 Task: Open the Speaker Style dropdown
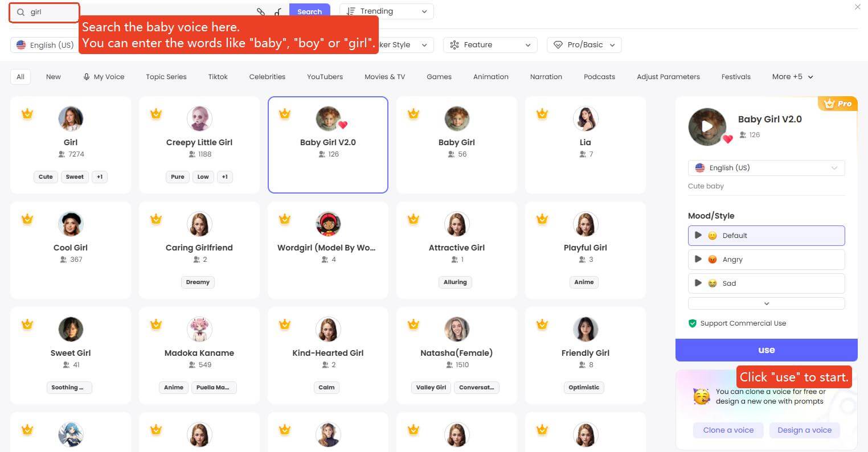tap(406, 45)
